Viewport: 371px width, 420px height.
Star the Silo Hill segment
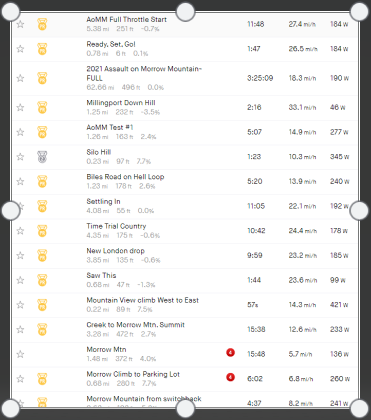(20, 157)
